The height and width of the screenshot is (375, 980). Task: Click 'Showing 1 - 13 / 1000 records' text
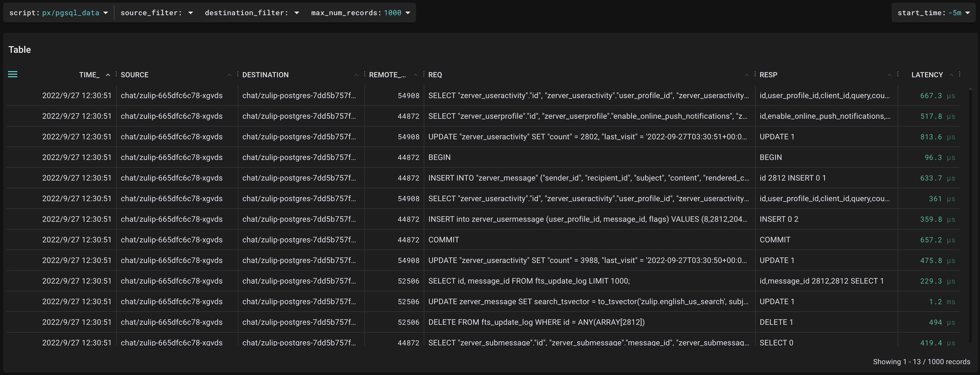922,362
